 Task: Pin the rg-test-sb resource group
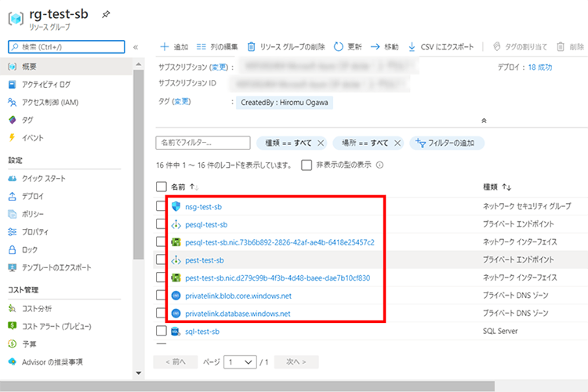[106, 14]
